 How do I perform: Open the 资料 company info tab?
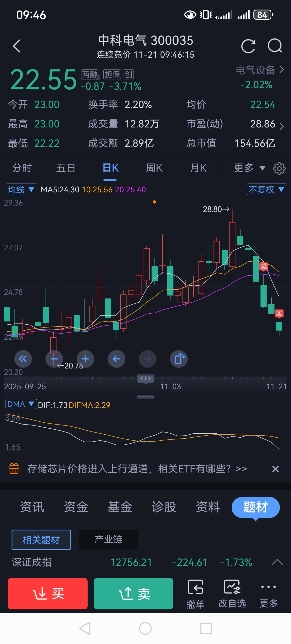point(208,507)
